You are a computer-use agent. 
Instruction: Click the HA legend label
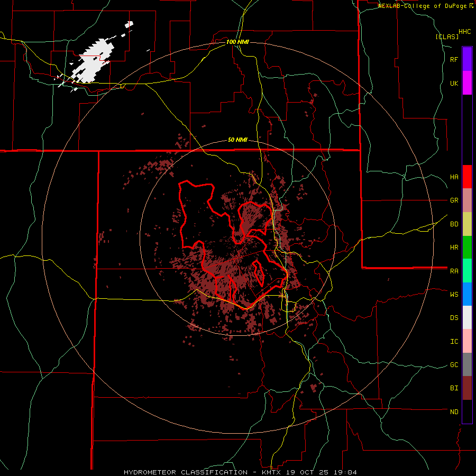454,177
